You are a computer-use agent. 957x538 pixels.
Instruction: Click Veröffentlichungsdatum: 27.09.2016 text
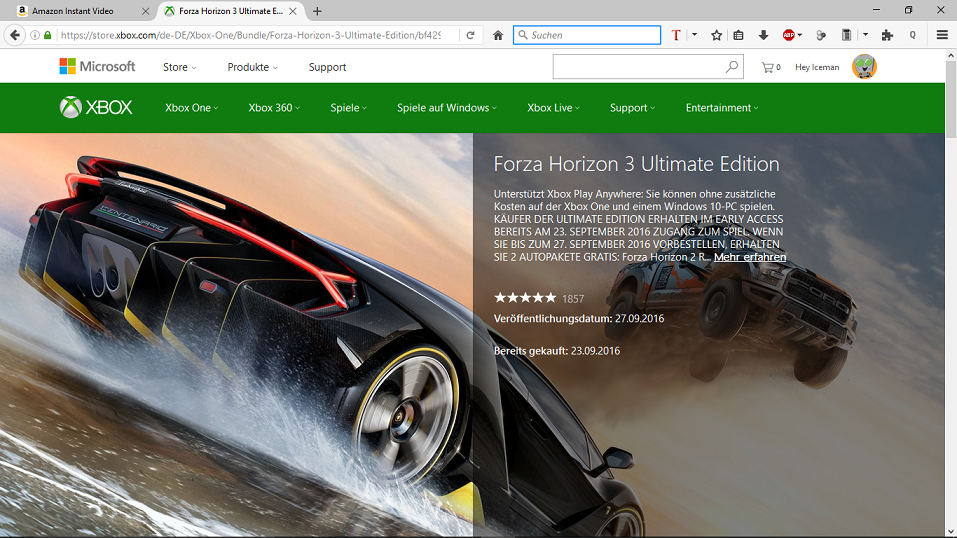[x=579, y=318]
